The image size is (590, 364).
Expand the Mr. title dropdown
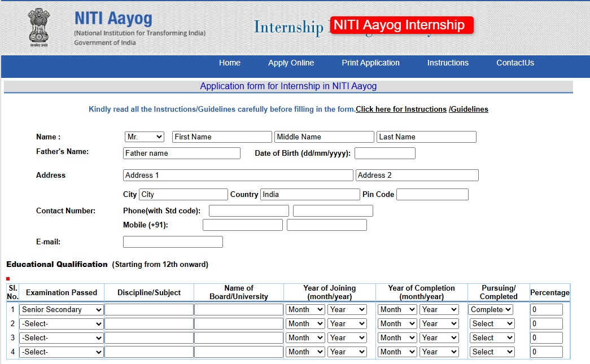(x=144, y=137)
